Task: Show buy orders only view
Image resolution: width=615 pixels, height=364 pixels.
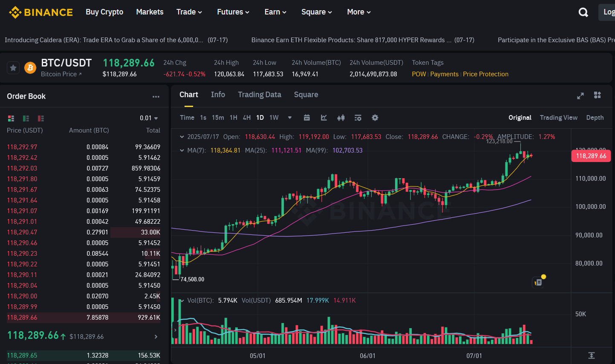Action: [x=26, y=118]
